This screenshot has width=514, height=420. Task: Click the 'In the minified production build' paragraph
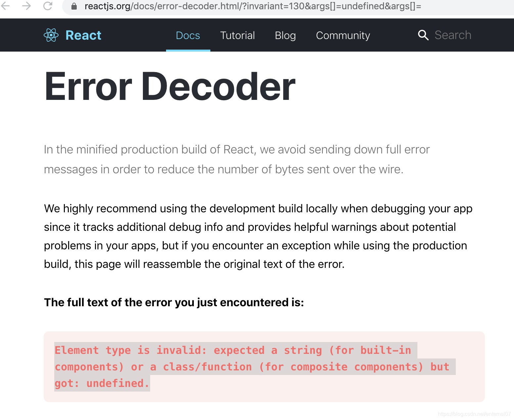[237, 159]
